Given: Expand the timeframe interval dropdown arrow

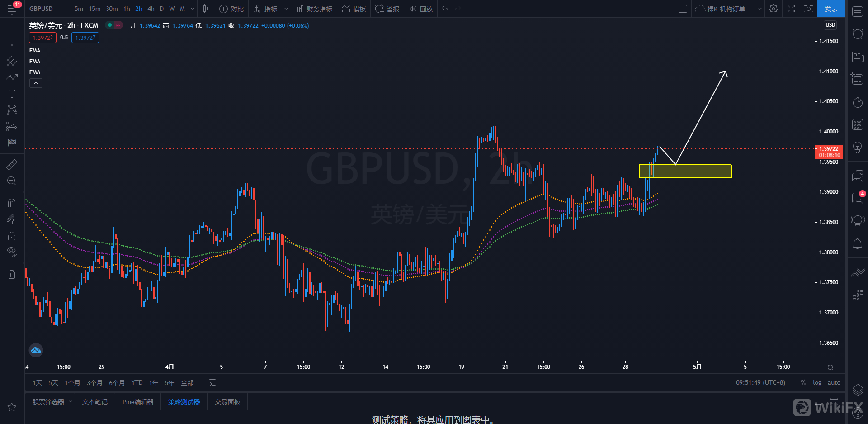Looking at the screenshot, I should pyautogui.click(x=193, y=9).
